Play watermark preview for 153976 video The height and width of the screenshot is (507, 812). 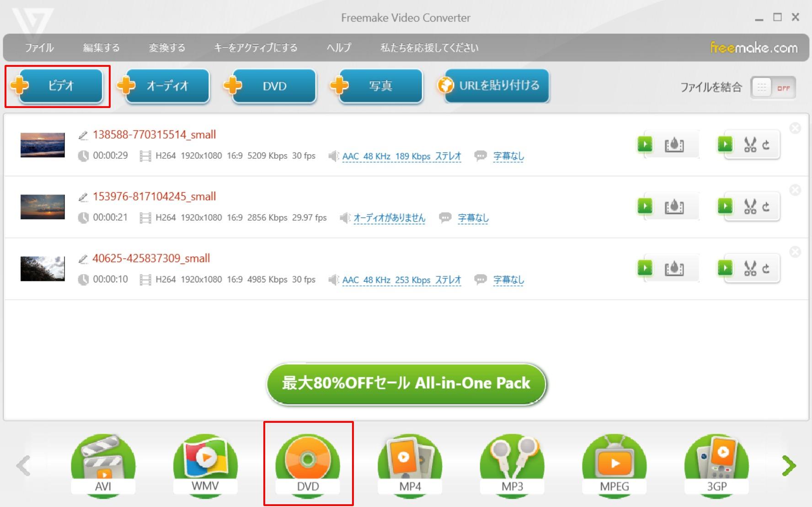tap(645, 206)
